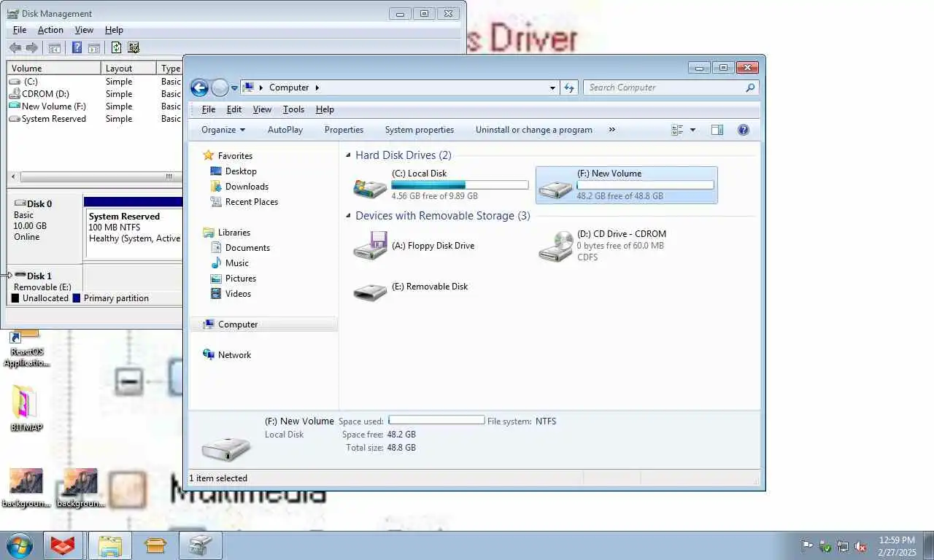Select the (E:) Removable Disk icon

coord(370,291)
